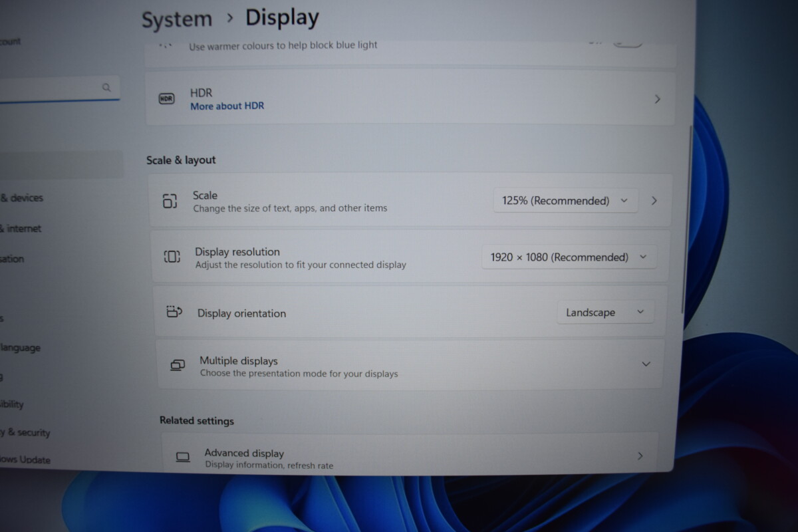Click the 'Related settings' heading
The width and height of the screenshot is (798, 532).
click(x=197, y=421)
